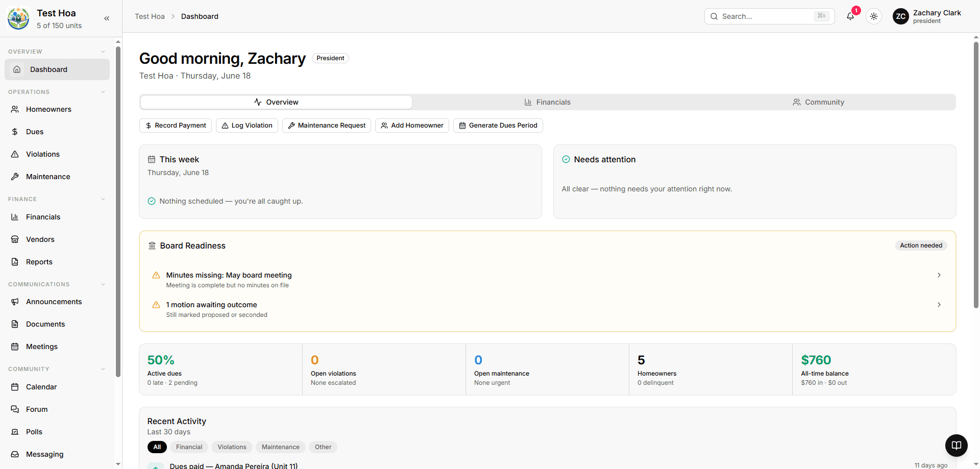
Task: Open the notifications bell
Action: coord(850,16)
